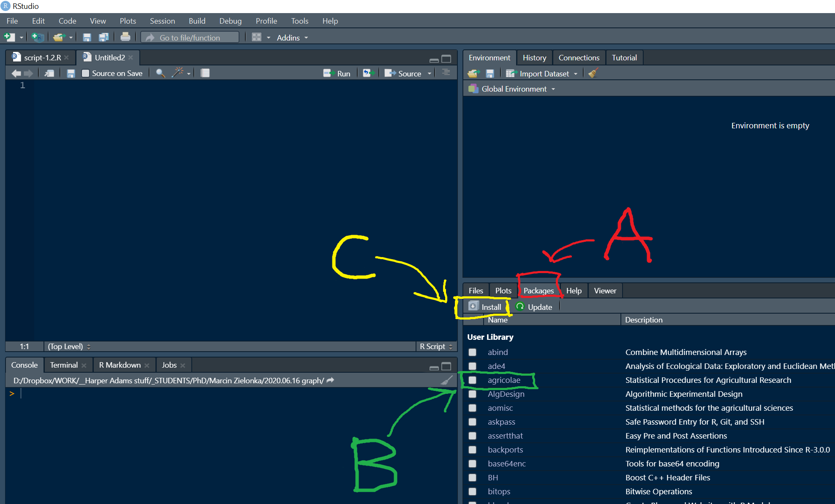Check the ade4 package checkbox
835x504 pixels.
[x=472, y=366]
